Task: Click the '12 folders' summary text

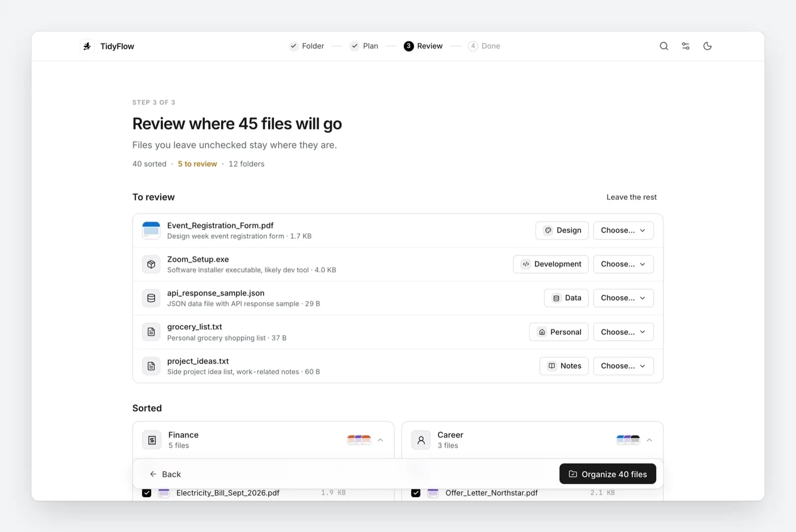Action: click(246, 164)
